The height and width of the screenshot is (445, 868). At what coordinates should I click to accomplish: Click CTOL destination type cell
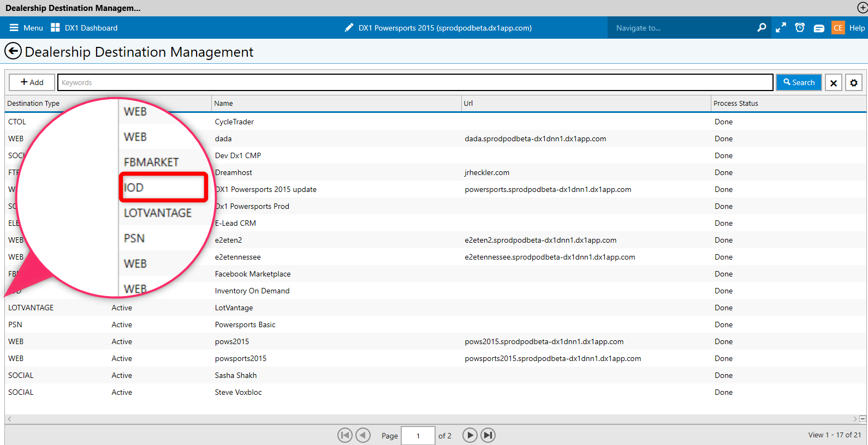click(17, 122)
